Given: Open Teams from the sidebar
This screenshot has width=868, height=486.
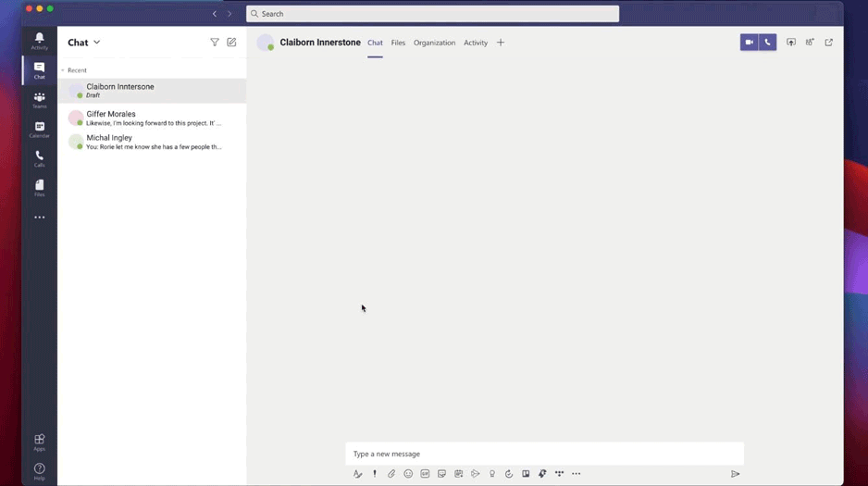Looking at the screenshot, I should [39, 100].
